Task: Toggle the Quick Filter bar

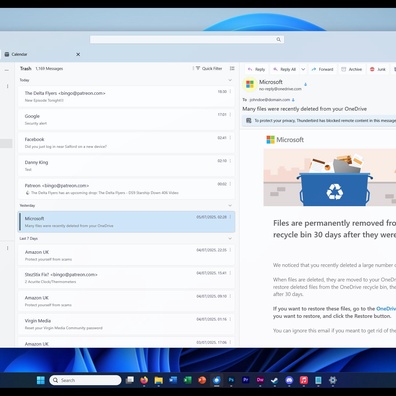Action: 209,68
